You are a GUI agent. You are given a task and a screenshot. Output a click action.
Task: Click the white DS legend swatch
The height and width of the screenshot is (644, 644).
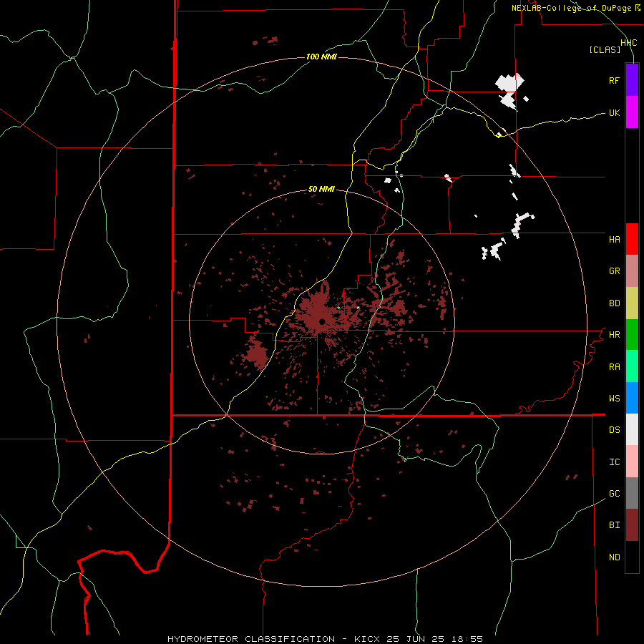click(632, 429)
